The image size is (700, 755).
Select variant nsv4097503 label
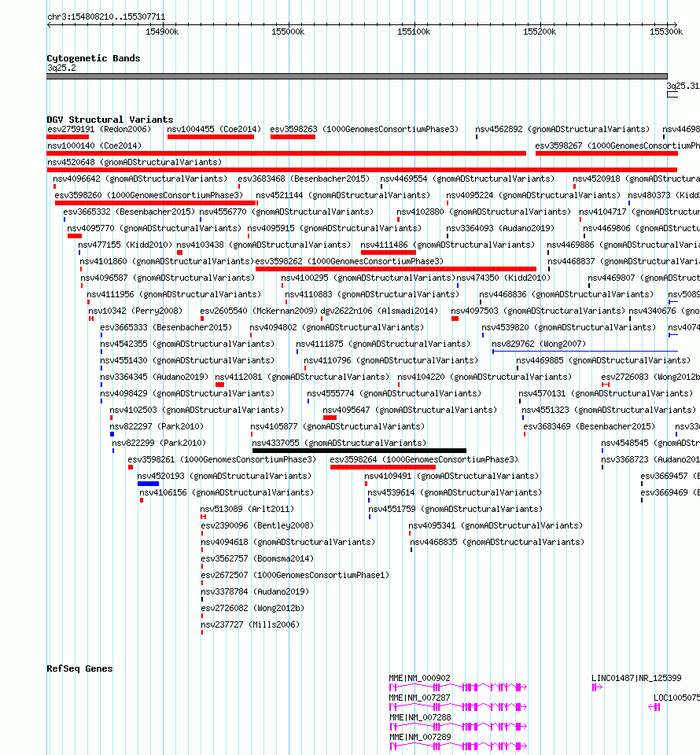point(538,311)
